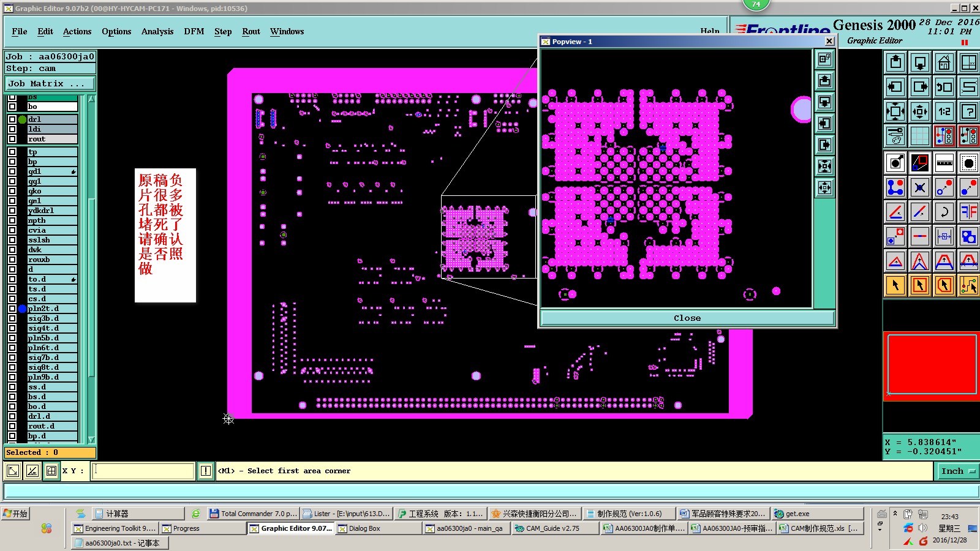This screenshot has width=980, height=551.
Task: Open the Actions menu
Action: click(x=77, y=31)
